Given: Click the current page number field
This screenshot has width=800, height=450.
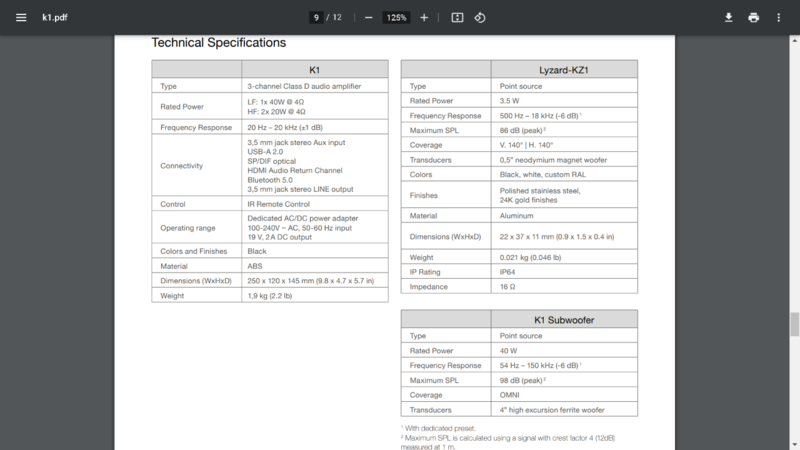Looking at the screenshot, I should click(x=316, y=17).
